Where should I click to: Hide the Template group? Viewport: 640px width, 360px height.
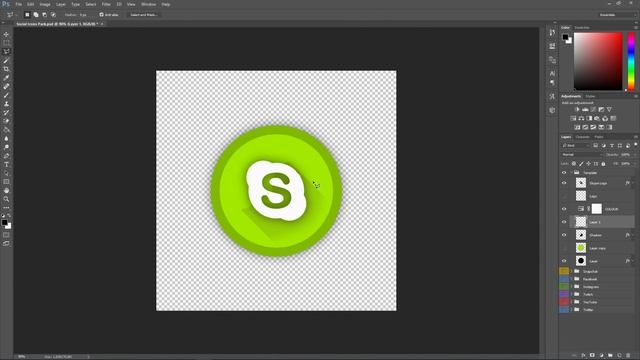(564, 173)
